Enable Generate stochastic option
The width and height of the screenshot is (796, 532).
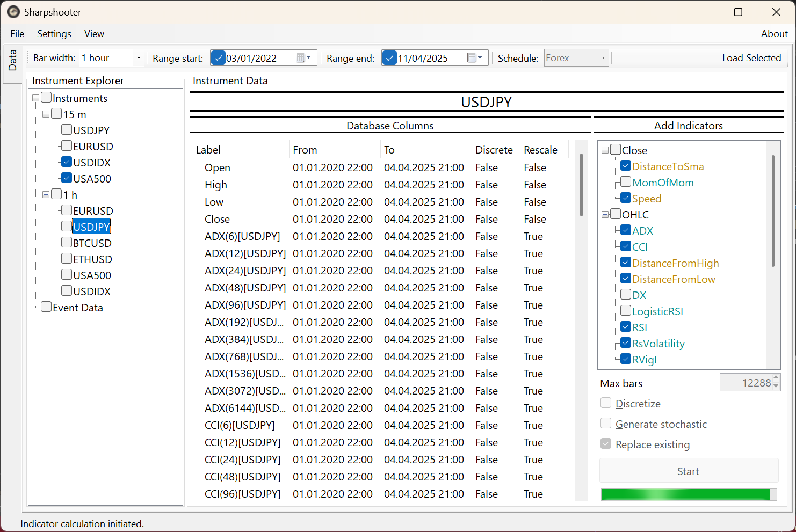[x=606, y=423]
